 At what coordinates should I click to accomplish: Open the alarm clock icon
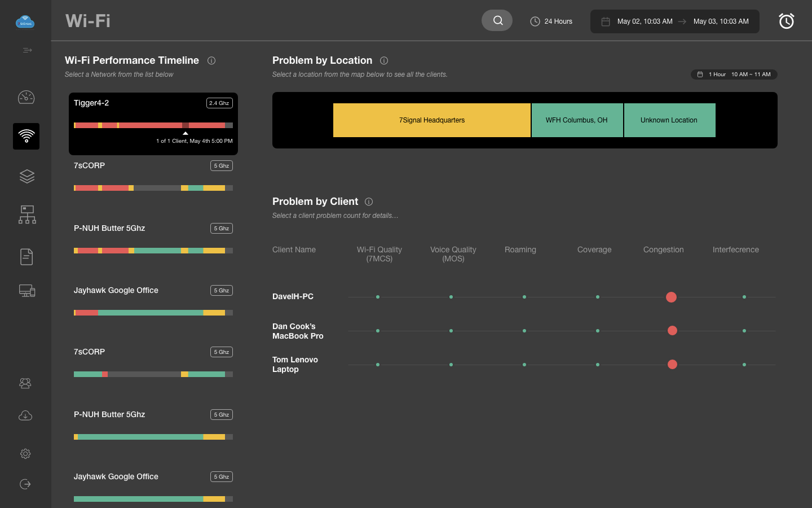click(786, 21)
